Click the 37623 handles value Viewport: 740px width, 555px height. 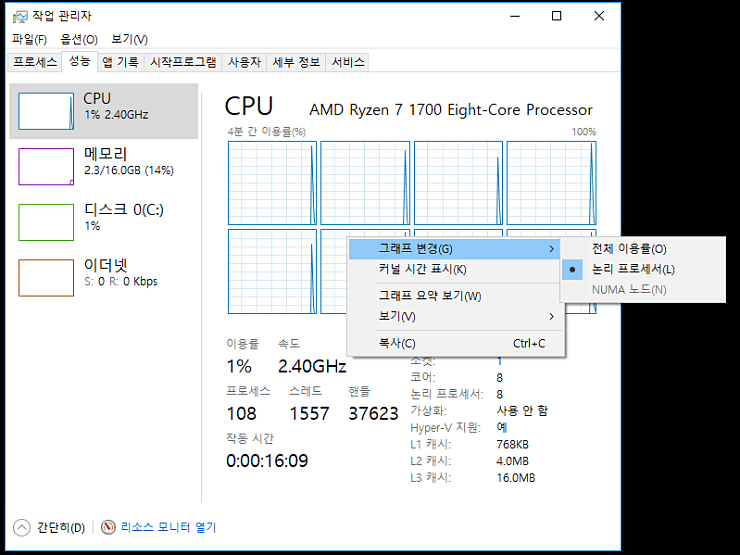373,413
